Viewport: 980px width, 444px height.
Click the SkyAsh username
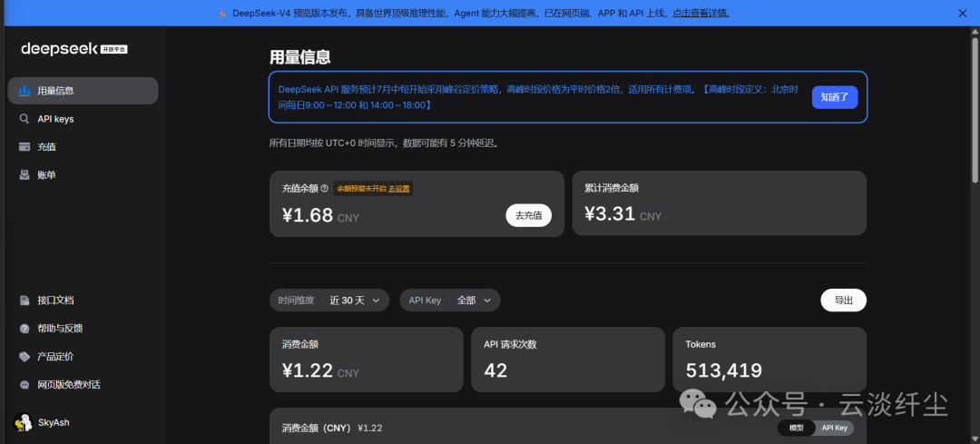tap(54, 423)
